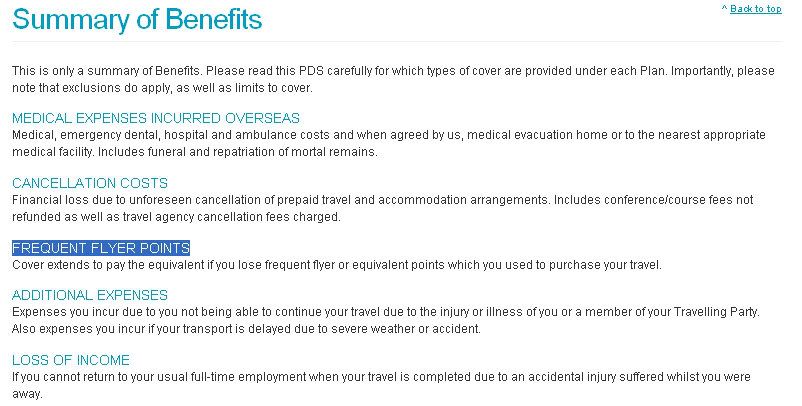
Task: Click the Back to top link
Action: (755, 9)
